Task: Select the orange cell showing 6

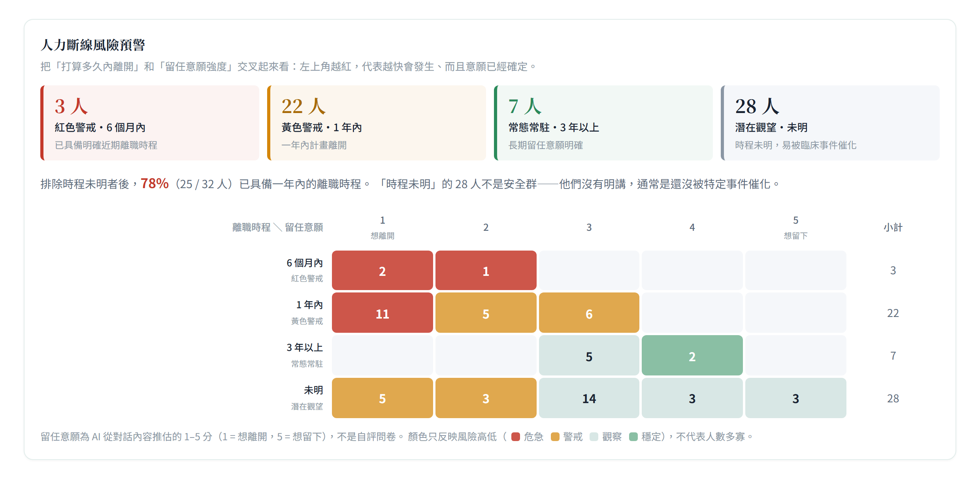Action: tap(589, 313)
